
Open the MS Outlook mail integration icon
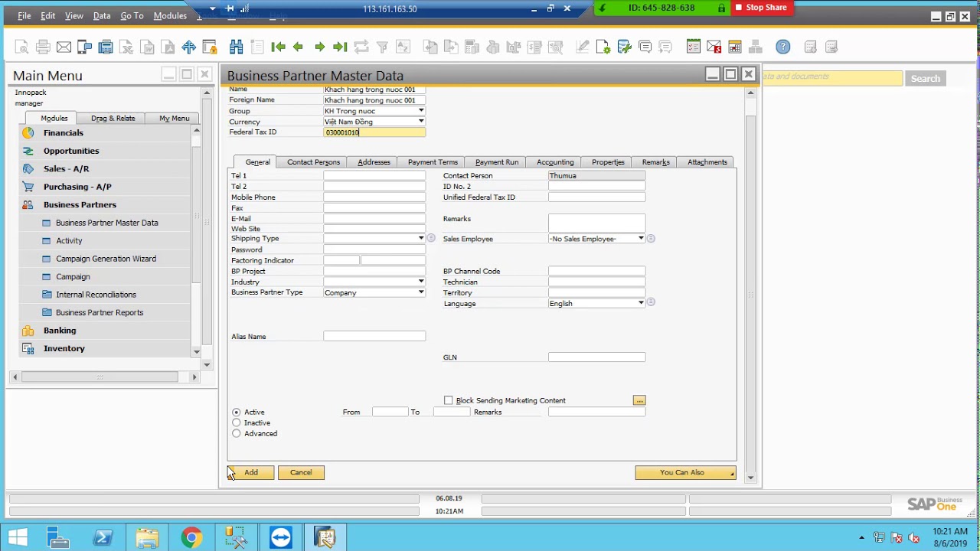[714, 47]
